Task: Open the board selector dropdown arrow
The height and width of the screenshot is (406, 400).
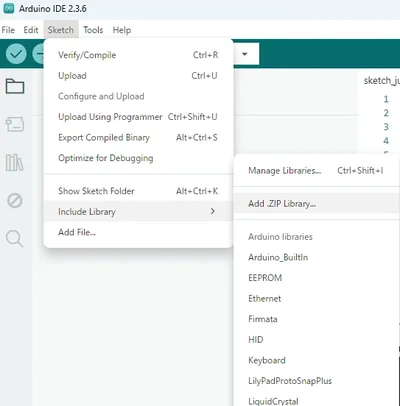Action: (245, 54)
